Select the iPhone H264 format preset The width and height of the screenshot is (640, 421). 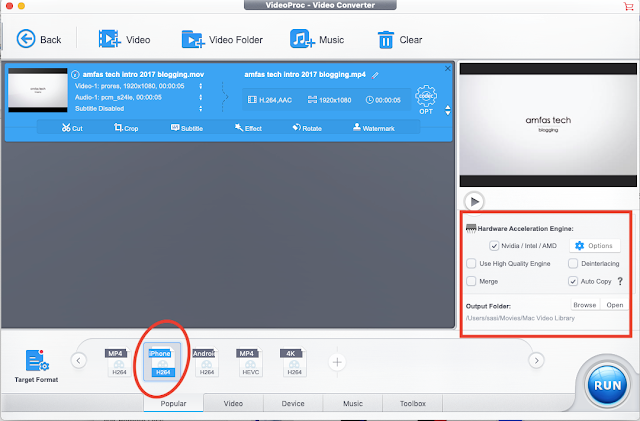pos(162,362)
